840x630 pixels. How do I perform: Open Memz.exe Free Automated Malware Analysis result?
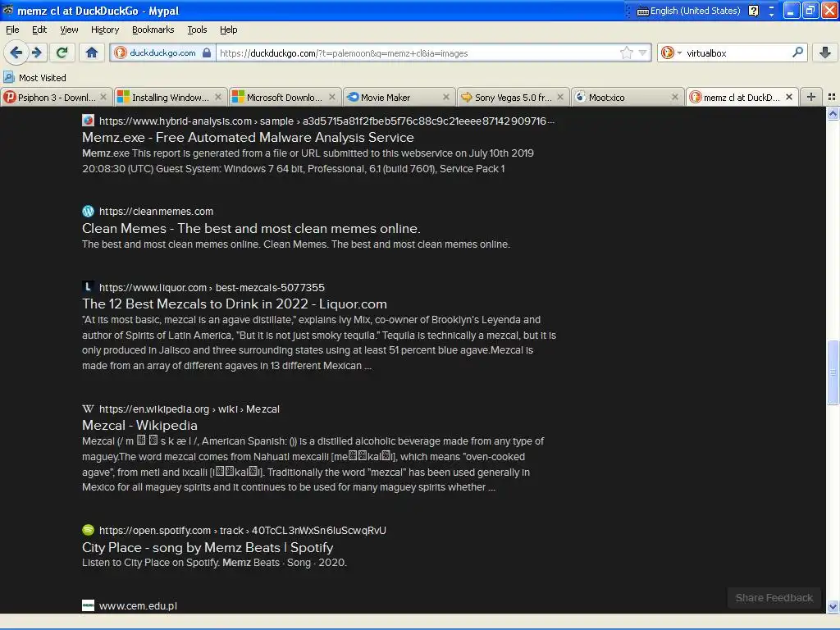(248, 138)
